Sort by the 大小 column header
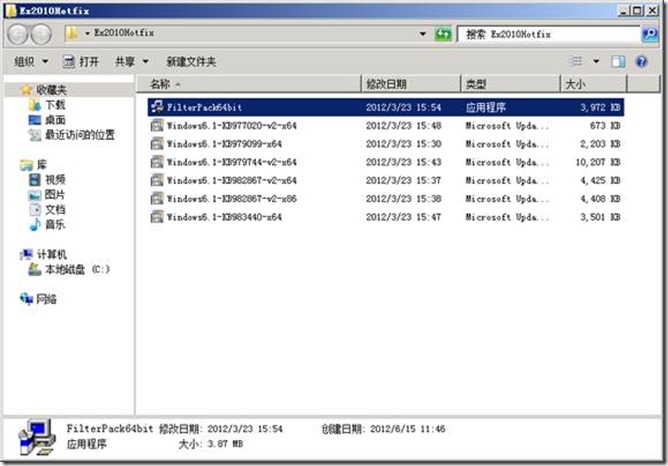 tap(593, 84)
